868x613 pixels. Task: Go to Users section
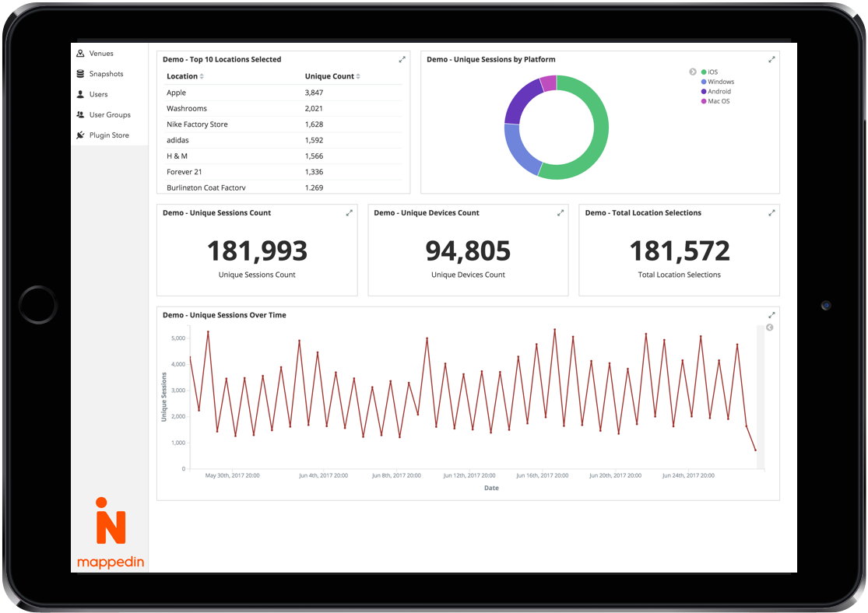(99, 95)
